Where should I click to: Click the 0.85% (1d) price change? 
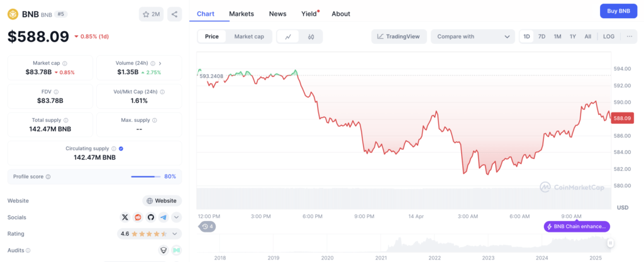point(91,36)
